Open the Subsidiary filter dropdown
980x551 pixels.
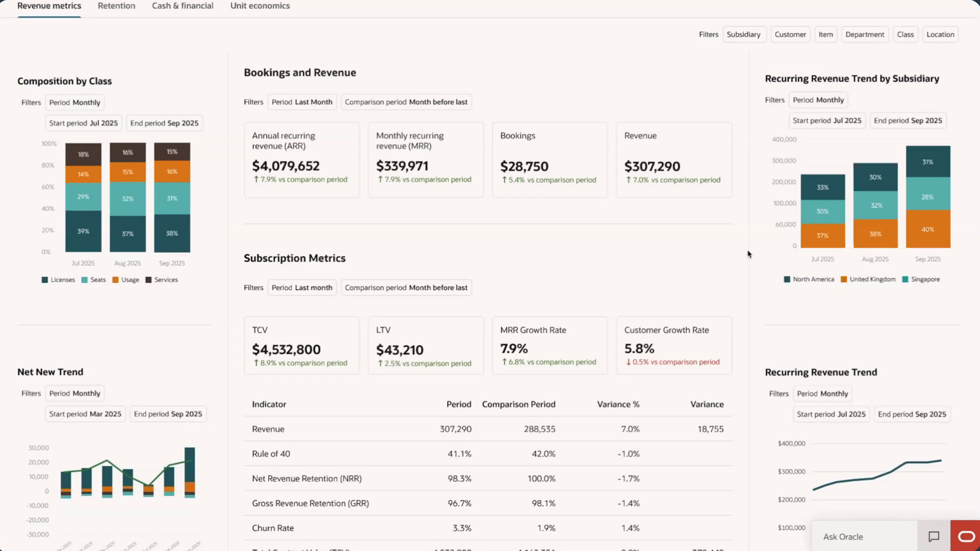coord(743,34)
